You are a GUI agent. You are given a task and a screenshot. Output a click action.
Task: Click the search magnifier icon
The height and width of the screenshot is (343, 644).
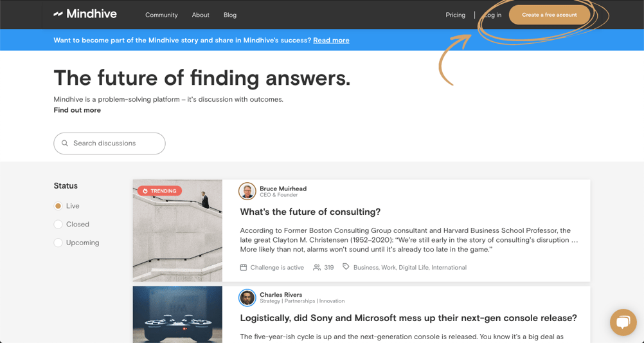click(65, 144)
